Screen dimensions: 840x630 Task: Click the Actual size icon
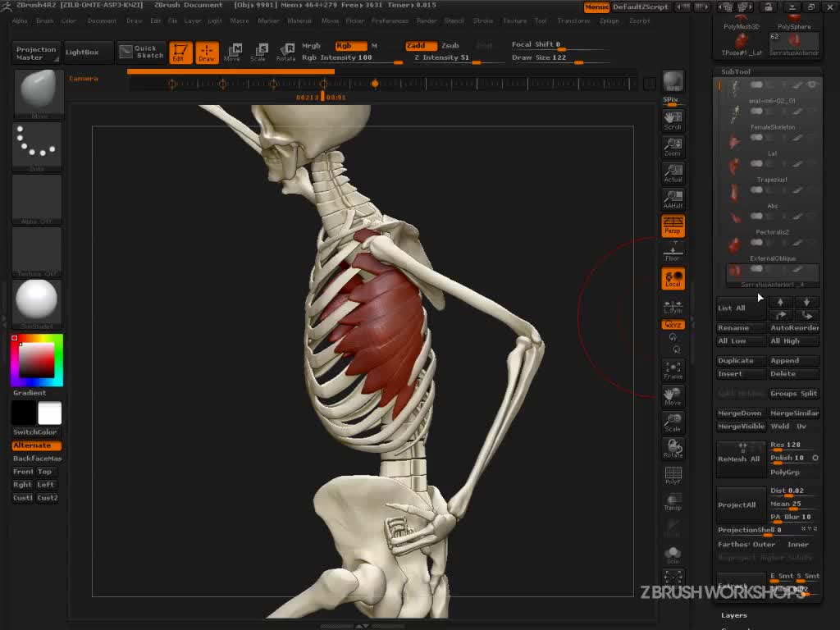tap(673, 173)
